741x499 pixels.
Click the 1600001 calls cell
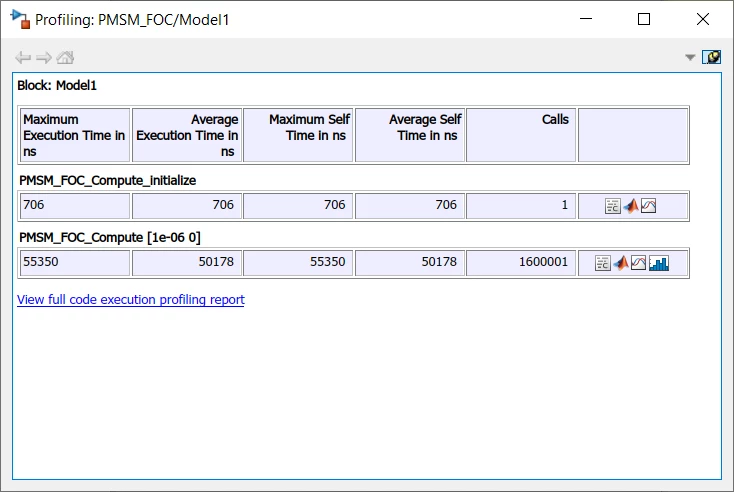(521, 262)
